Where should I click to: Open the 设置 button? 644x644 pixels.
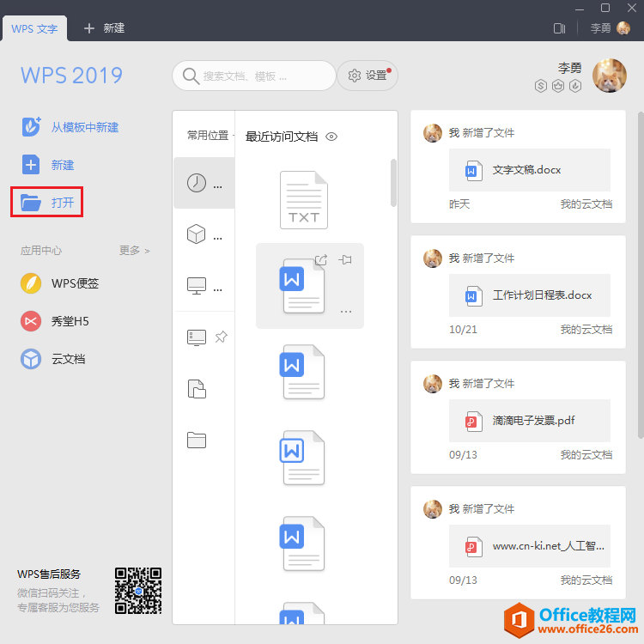click(368, 76)
